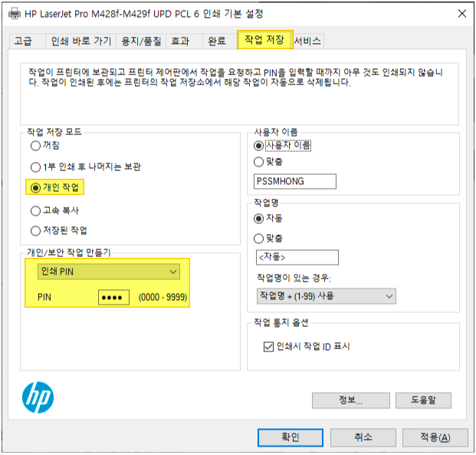Click into the PIN input field
The height and width of the screenshot is (455, 476).
point(113,297)
